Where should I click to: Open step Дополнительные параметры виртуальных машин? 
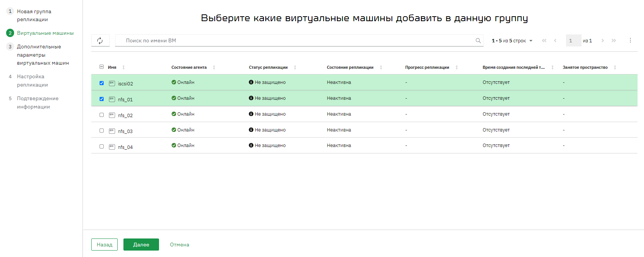[43, 55]
